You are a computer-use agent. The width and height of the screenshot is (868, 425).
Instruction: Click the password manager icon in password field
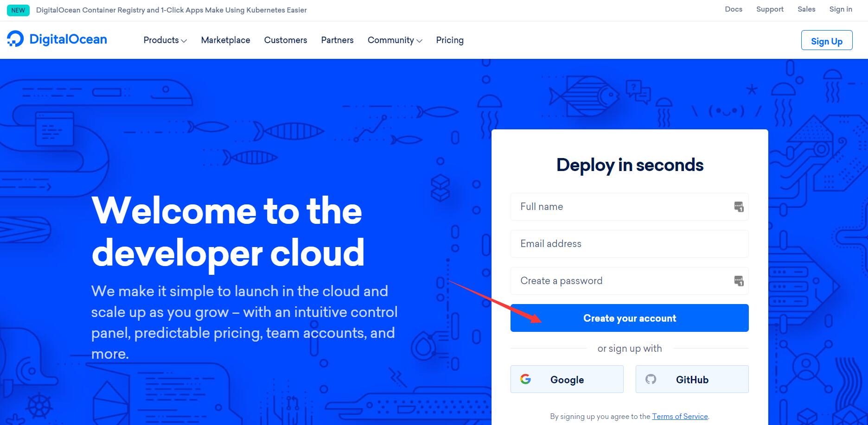(x=739, y=281)
